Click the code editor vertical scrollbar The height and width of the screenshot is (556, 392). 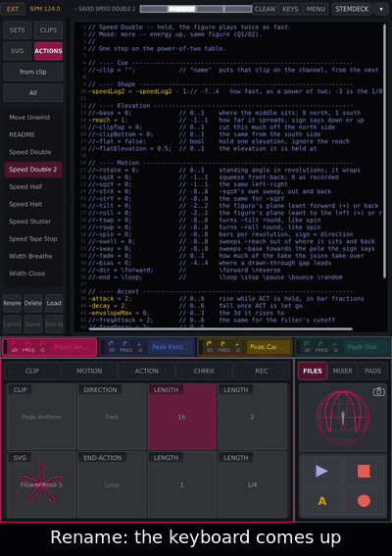[384, 151]
